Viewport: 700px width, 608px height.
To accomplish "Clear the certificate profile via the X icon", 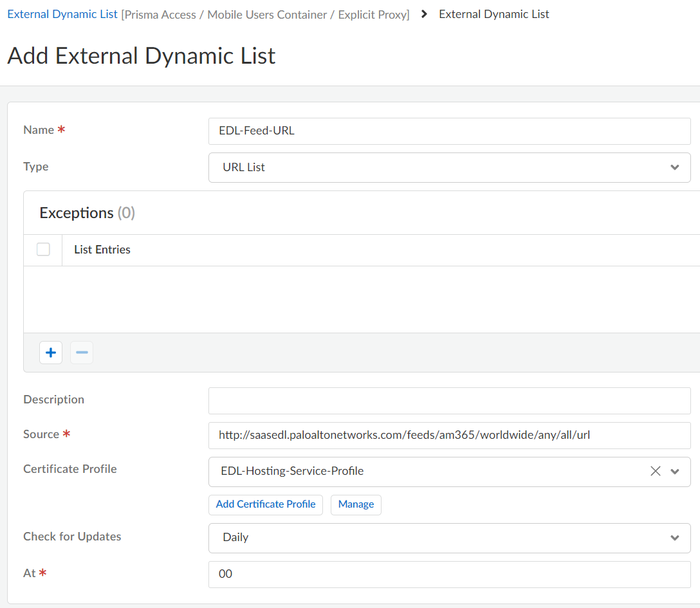I will (655, 471).
